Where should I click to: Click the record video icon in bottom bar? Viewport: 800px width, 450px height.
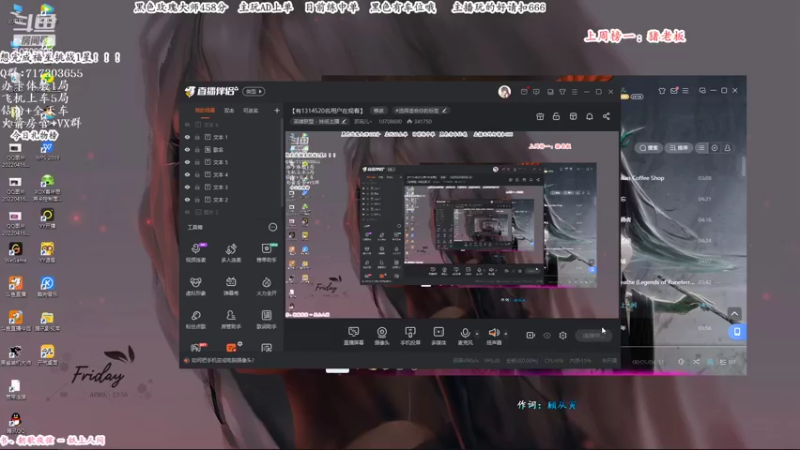point(531,335)
